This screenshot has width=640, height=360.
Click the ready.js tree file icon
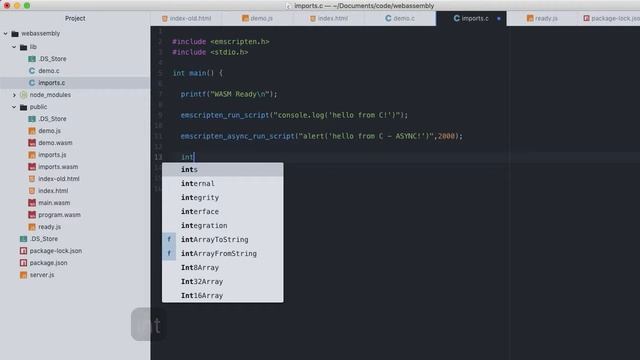32,227
